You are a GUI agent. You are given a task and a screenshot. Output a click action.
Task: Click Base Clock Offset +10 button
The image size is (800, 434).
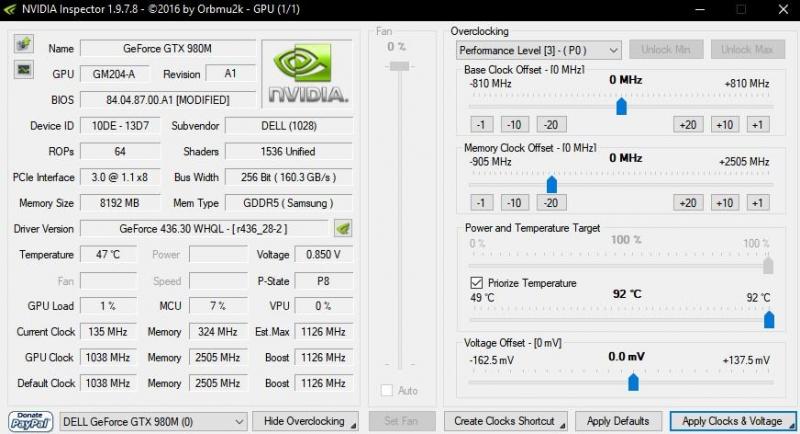click(x=725, y=125)
